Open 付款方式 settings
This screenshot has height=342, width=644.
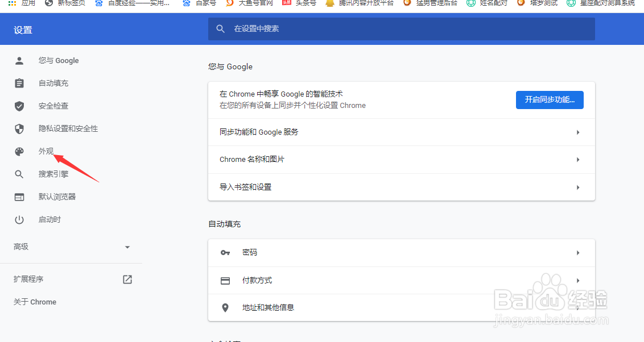[x=402, y=281]
